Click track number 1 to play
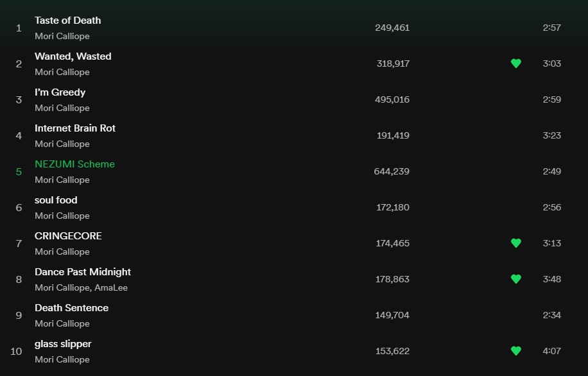Screen dimensions: 588x376 click(x=19, y=28)
